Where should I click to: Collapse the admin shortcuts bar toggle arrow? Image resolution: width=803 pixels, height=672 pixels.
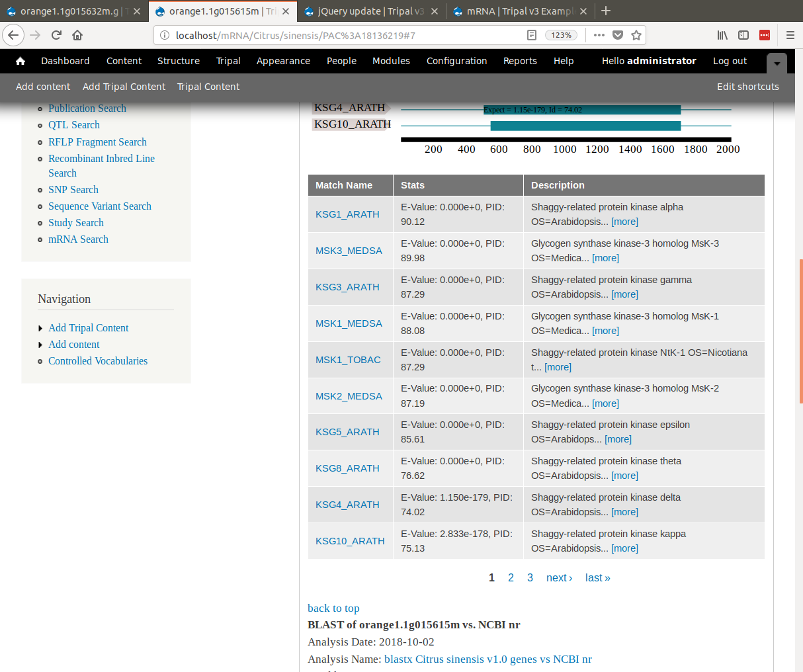(x=777, y=63)
